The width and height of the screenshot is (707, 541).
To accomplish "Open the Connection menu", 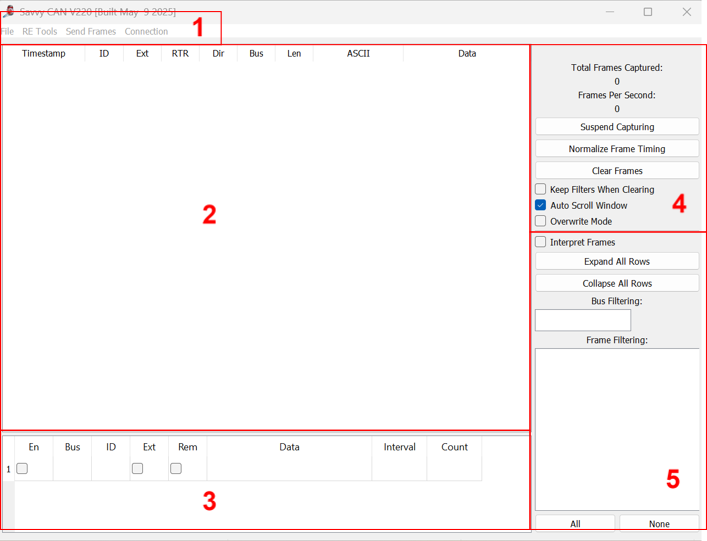I will point(146,31).
